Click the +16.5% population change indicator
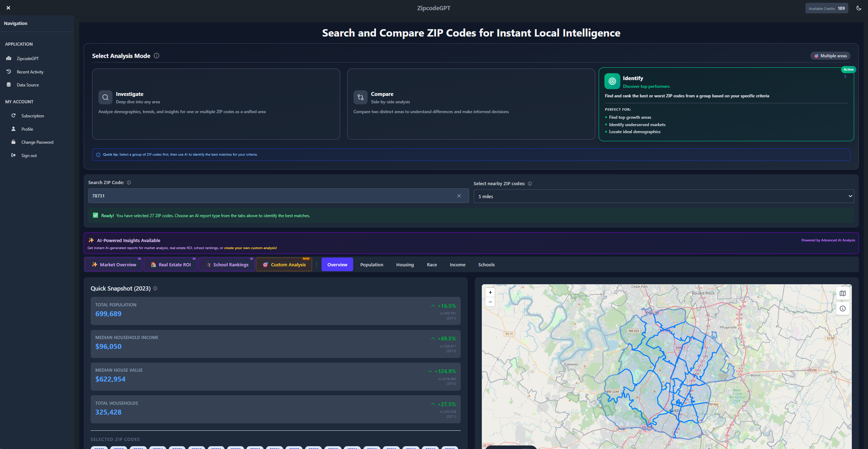This screenshot has height=449, width=868. tap(443, 306)
